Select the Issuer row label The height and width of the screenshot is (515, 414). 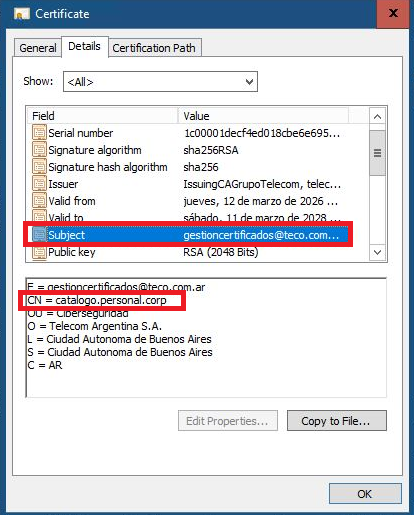63,184
